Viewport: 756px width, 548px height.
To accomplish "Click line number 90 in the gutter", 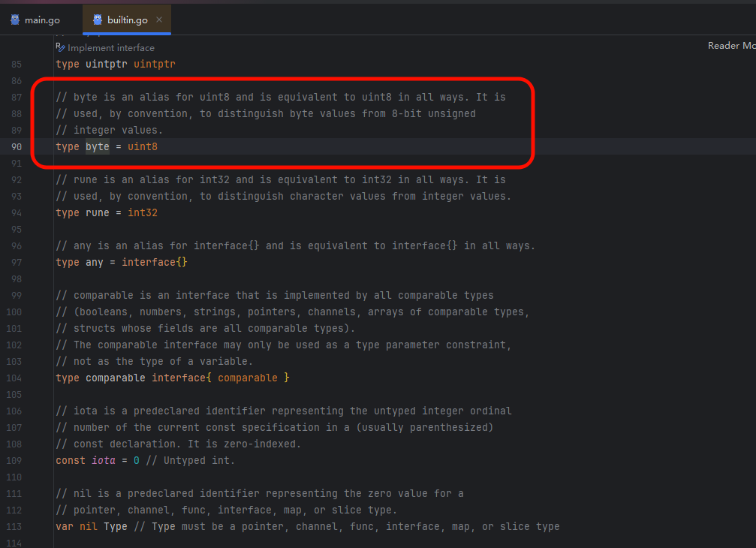I will [x=16, y=146].
